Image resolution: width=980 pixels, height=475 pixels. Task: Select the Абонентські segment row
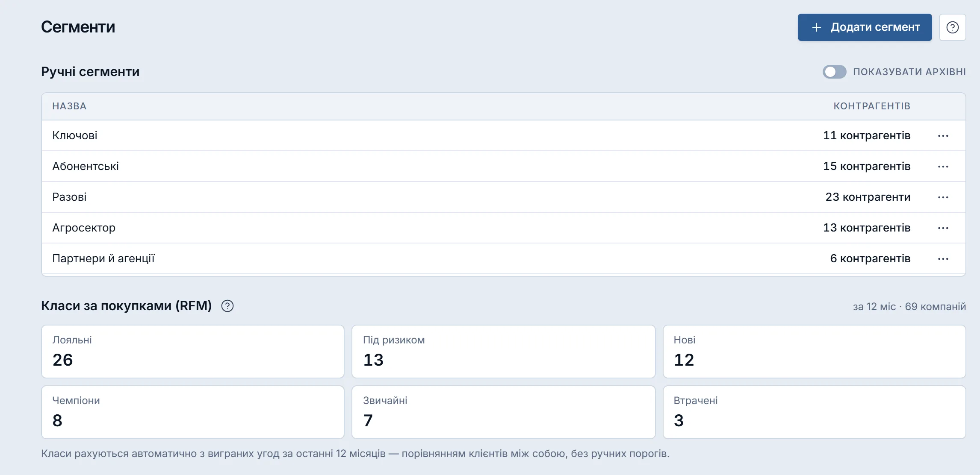coord(503,167)
